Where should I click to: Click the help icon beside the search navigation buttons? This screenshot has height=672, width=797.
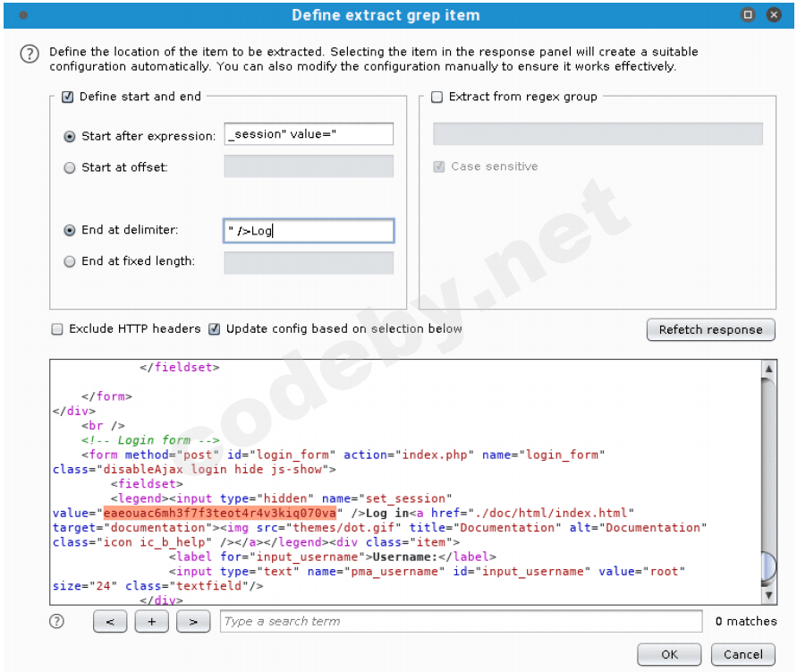[x=57, y=621]
